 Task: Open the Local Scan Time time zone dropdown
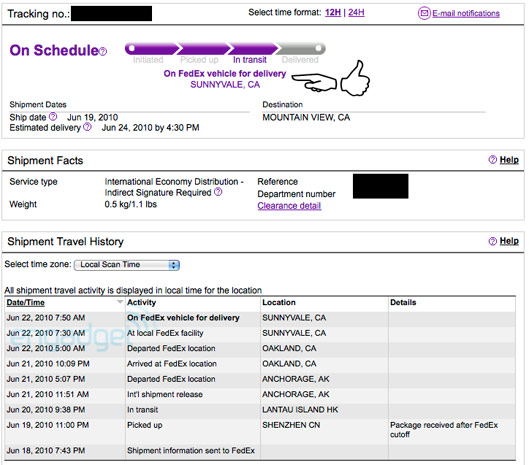click(x=127, y=265)
